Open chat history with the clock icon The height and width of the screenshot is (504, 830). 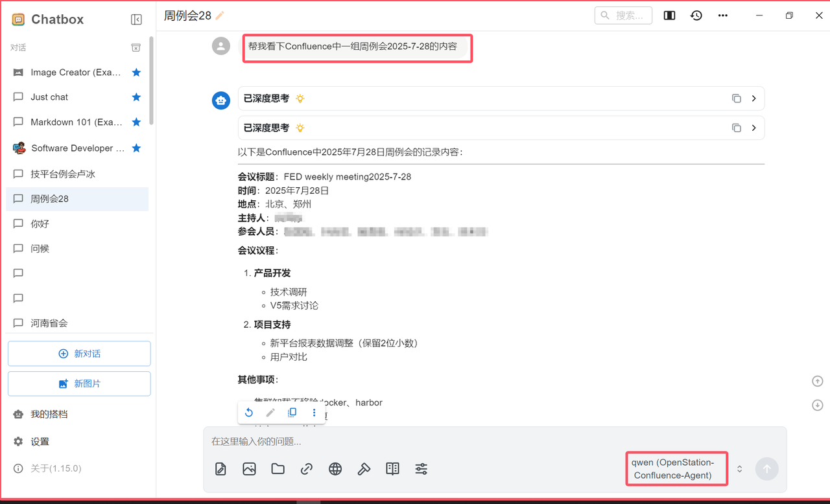[696, 15]
